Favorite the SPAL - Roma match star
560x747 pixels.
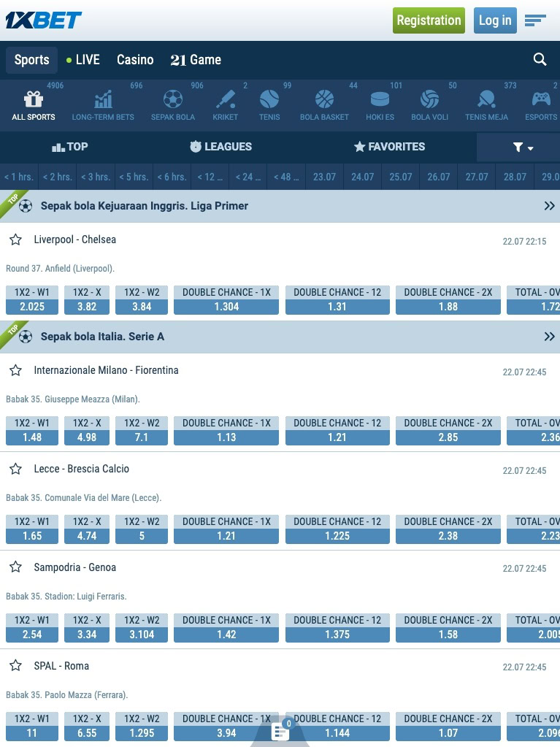(x=16, y=665)
